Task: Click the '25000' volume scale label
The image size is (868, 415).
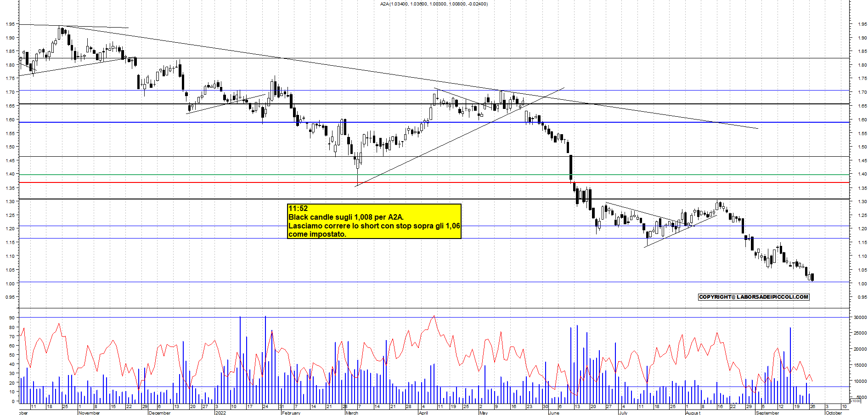Action: (860, 333)
